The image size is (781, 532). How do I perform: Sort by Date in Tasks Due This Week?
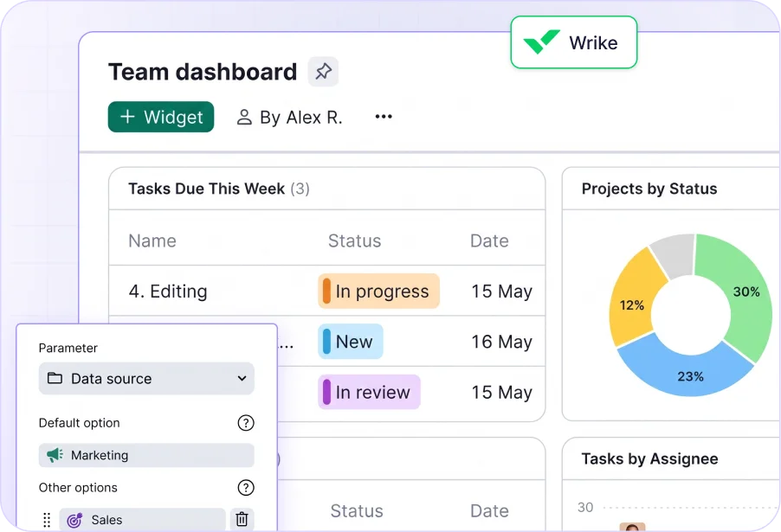click(489, 240)
